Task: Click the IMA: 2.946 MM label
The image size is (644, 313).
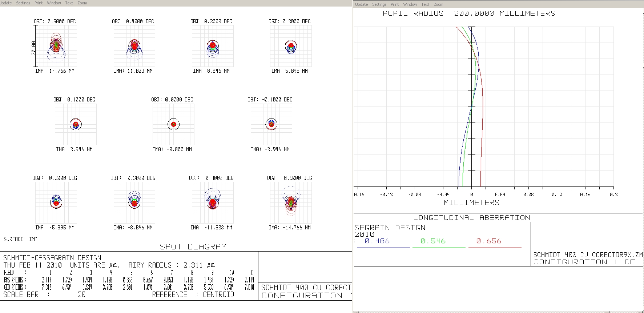Action: click(75, 149)
